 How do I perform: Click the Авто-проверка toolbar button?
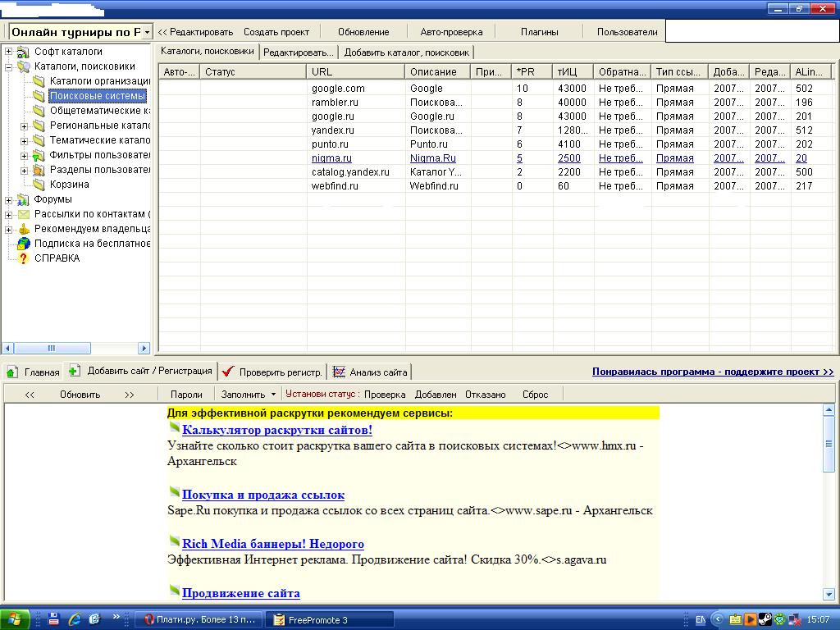pos(452,32)
